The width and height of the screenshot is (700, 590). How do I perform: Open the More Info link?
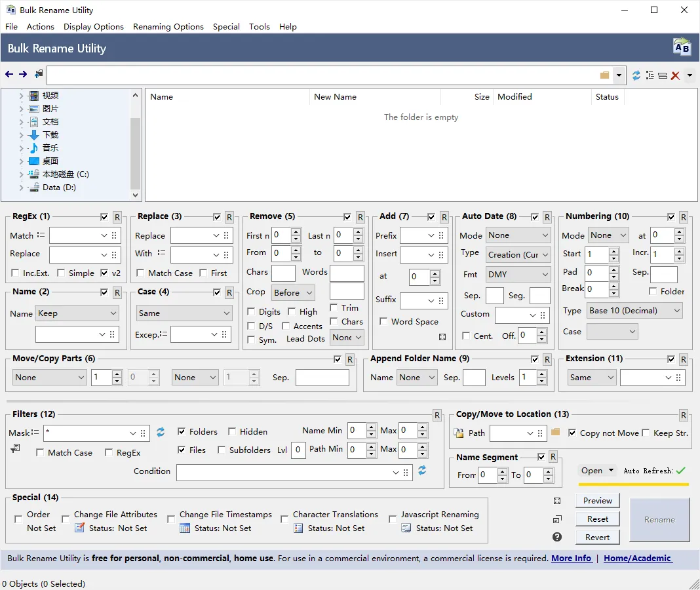[571, 559]
